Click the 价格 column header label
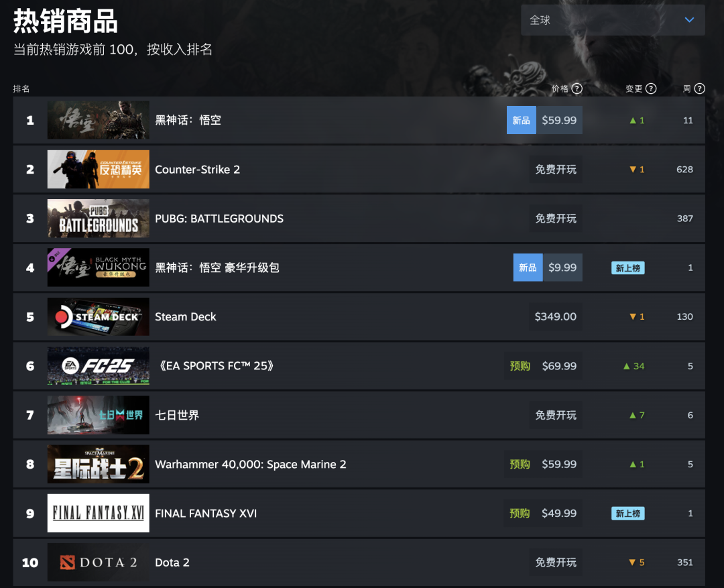Screen dimensions: 724x588 point(560,89)
